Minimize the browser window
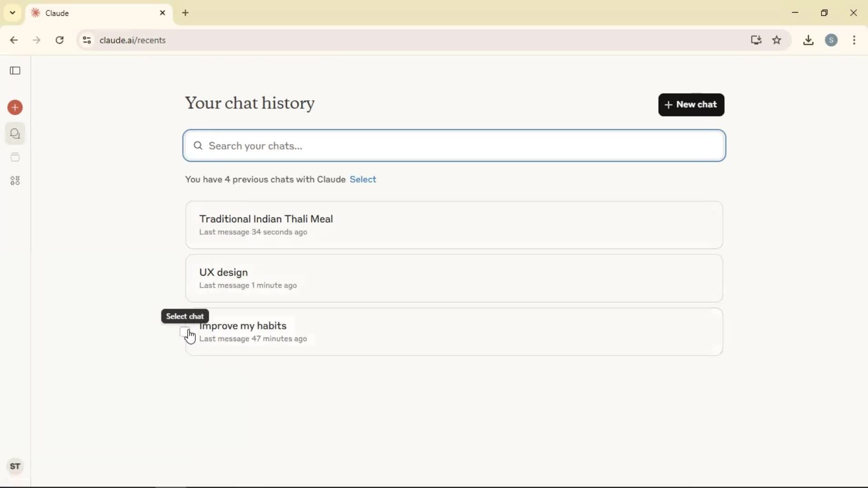Image resolution: width=868 pixels, height=488 pixels. click(795, 13)
